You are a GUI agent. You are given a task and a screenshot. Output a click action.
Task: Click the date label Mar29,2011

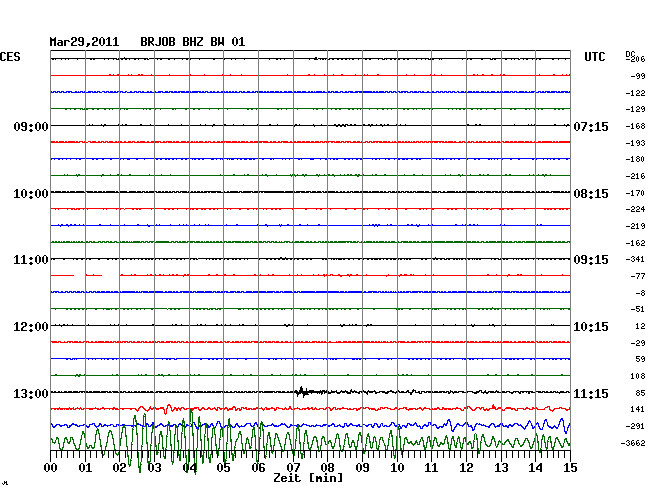[x=84, y=42]
